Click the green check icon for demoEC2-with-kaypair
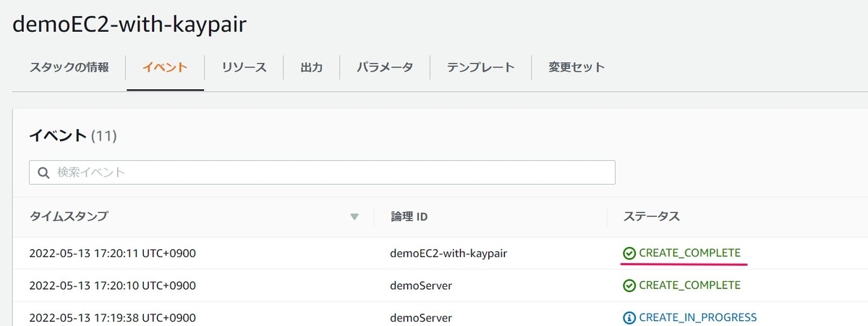Viewport: 868px width, 326px height. pyautogui.click(x=629, y=253)
